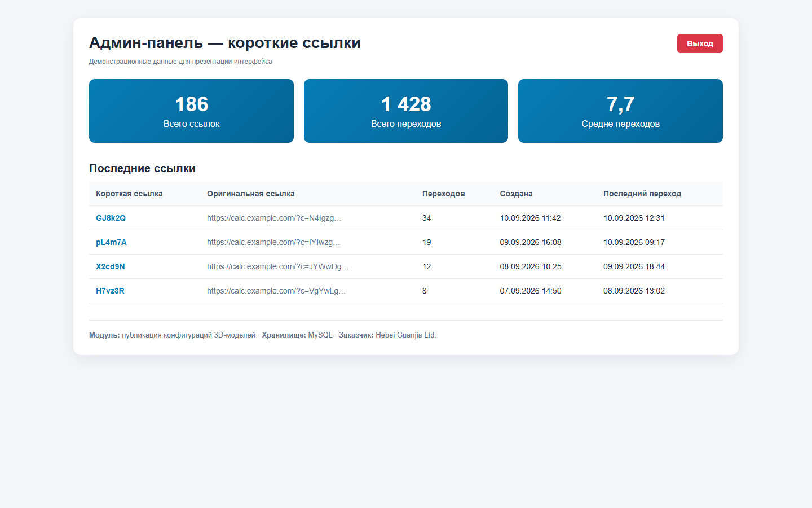Viewport: 812px width, 508px height.
Task: Select the Всего переходов 1 428 card
Action: [406, 111]
